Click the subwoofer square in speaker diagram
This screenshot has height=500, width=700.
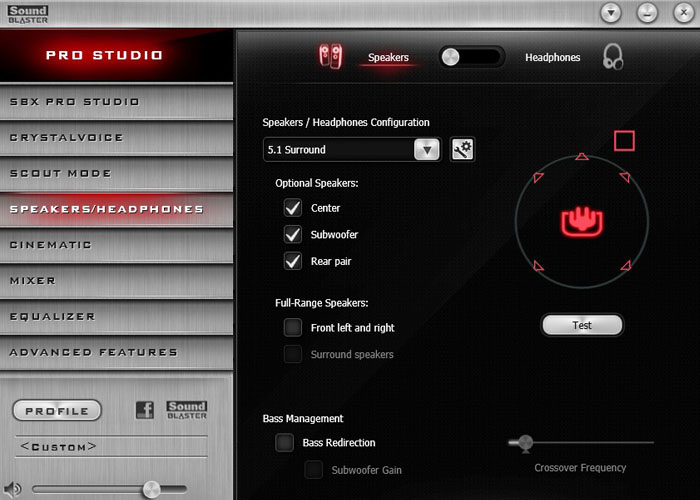click(x=624, y=141)
